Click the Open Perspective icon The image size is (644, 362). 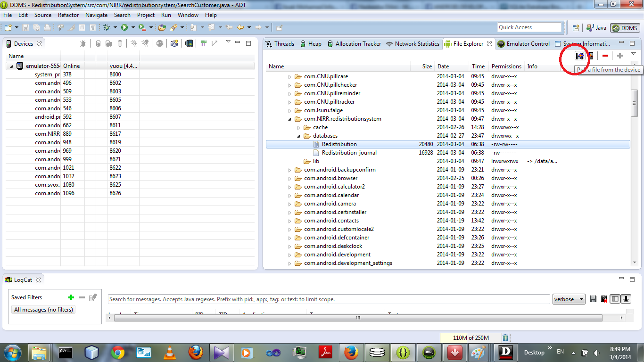click(x=576, y=28)
